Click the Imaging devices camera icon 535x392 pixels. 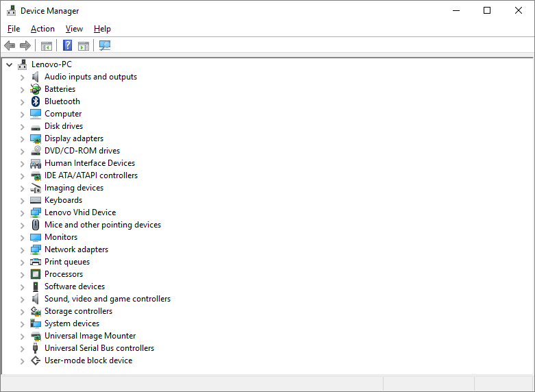pos(36,188)
